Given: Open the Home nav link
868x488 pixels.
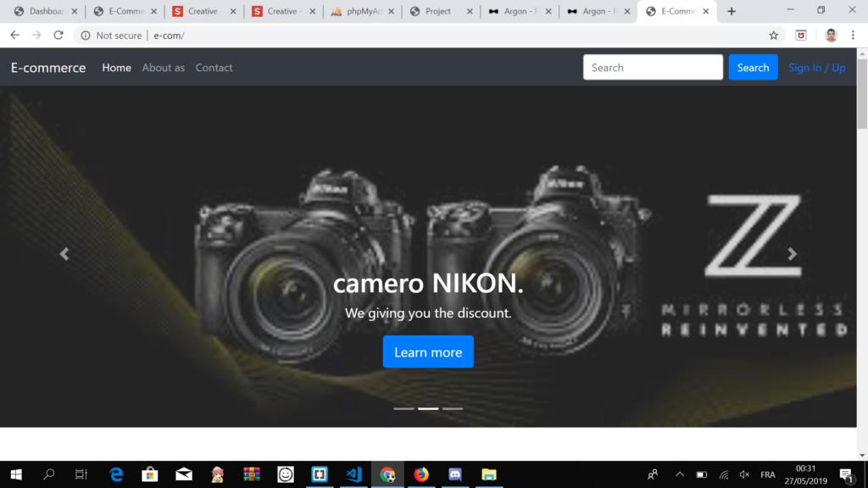Looking at the screenshot, I should 116,68.
